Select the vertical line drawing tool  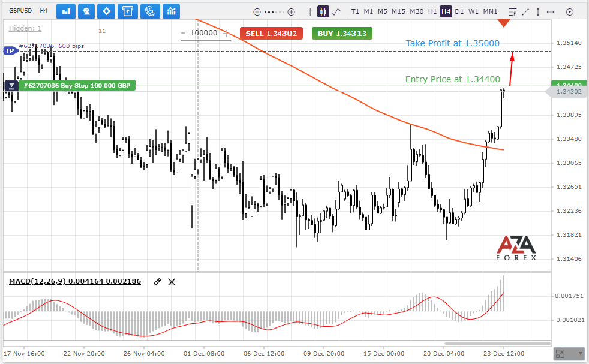point(538,12)
